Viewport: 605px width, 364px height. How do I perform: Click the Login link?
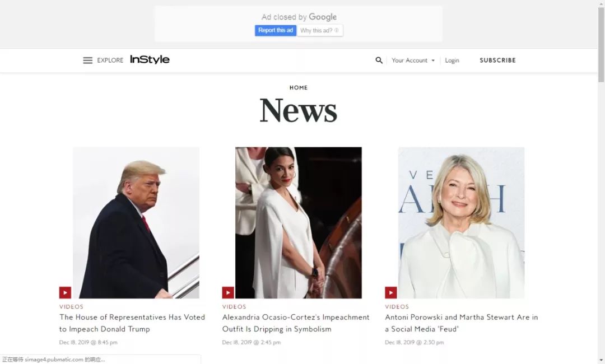tap(452, 60)
